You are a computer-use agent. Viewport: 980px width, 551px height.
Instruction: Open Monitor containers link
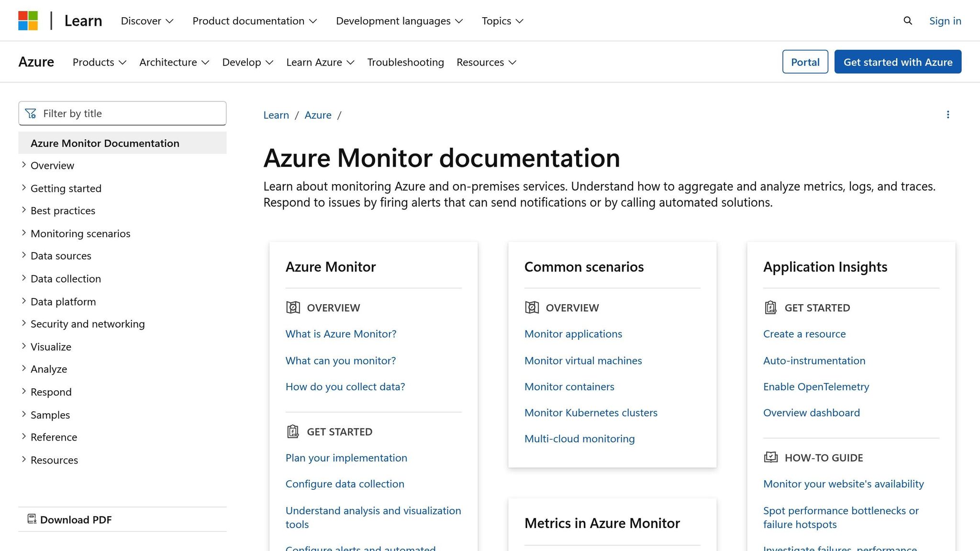pyautogui.click(x=569, y=386)
